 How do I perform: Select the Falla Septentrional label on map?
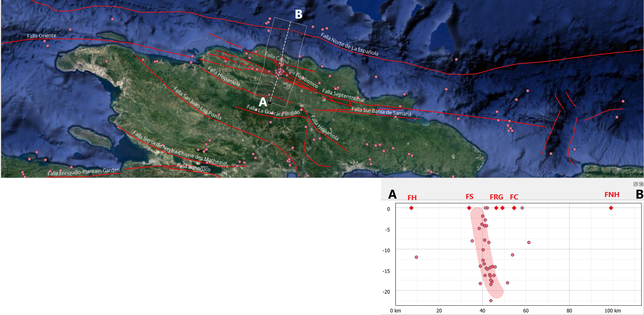click(x=343, y=95)
